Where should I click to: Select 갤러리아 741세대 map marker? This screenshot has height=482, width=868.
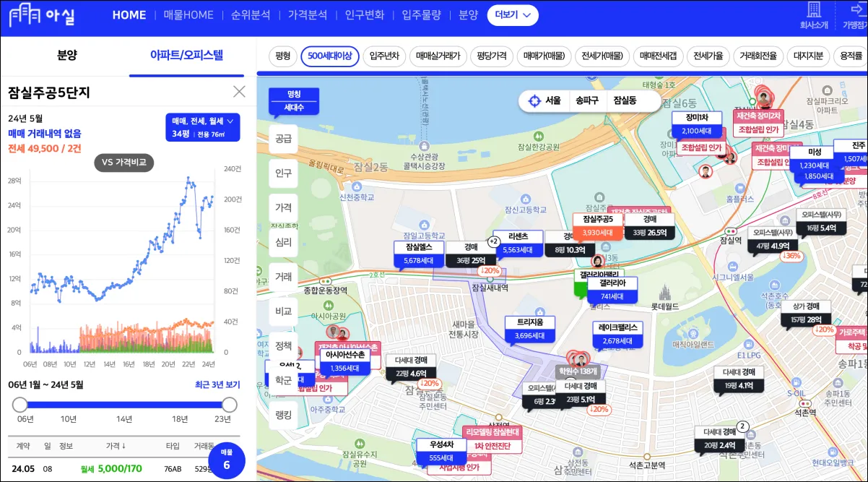click(x=612, y=290)
